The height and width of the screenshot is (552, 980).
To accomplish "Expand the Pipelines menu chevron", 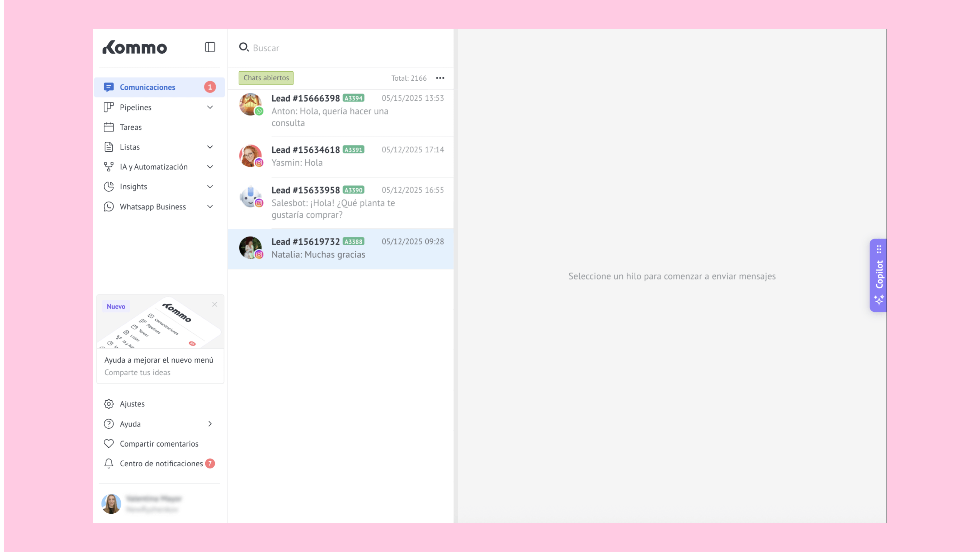I will point(209,107).
